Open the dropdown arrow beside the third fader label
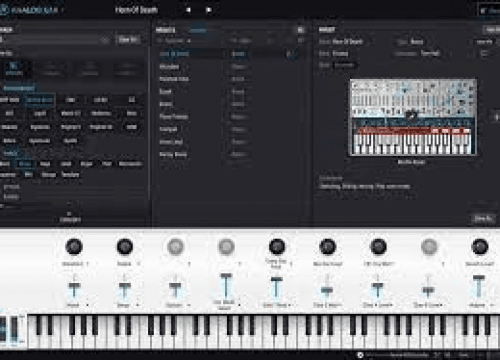 click(x=189, y=305)
